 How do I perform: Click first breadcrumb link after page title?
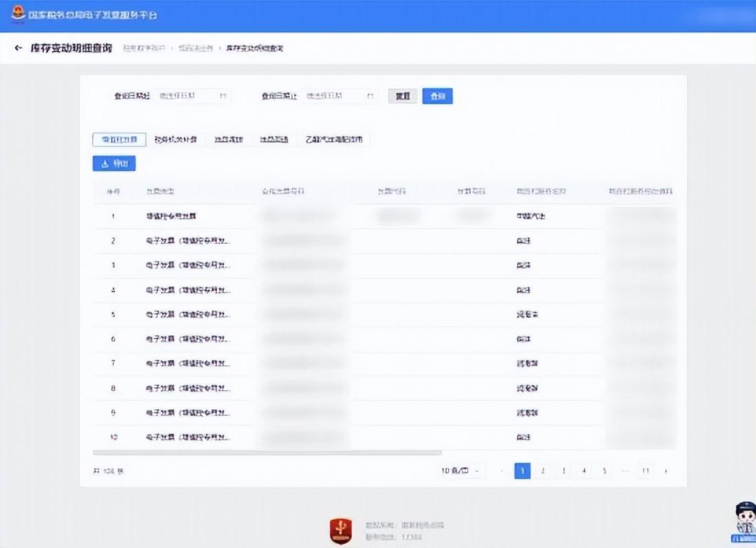pyautogui.click(x=144, y=48)
